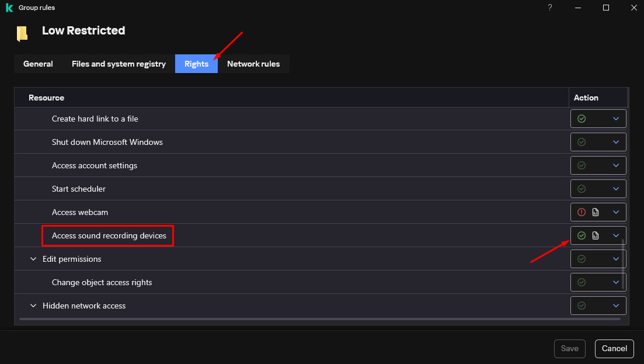This screenshot has width=644, height=364.
Task: Click the allow icon for Shut down Microsoft Windows
Action: point(581,142)
